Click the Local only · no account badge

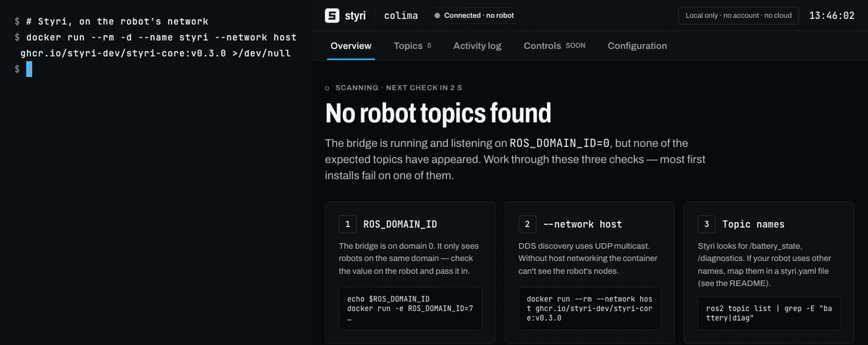pos(739,15)
